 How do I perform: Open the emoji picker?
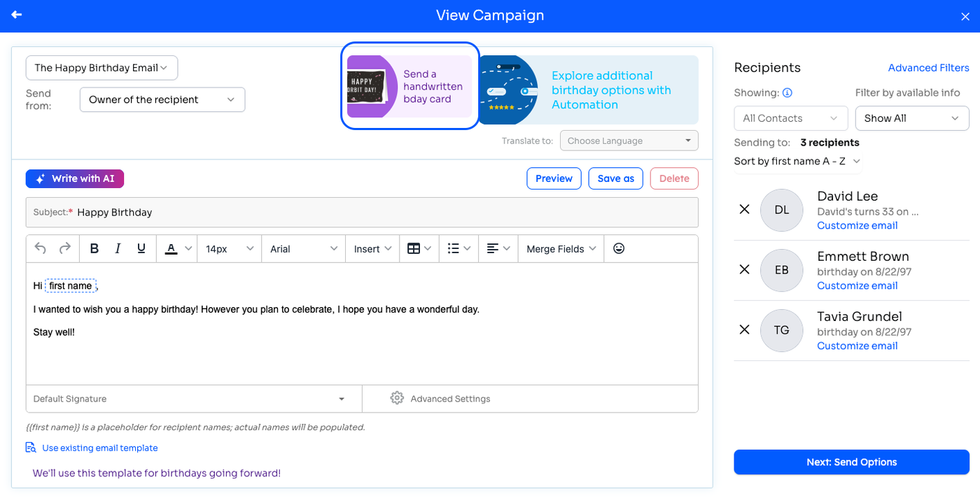(619, 248)
